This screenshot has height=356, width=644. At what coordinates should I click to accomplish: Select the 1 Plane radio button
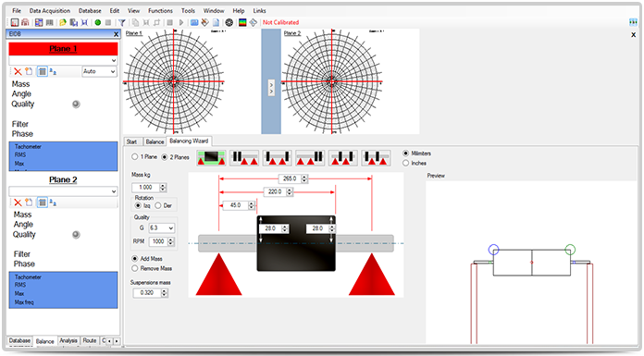click(x=135, y=157)
